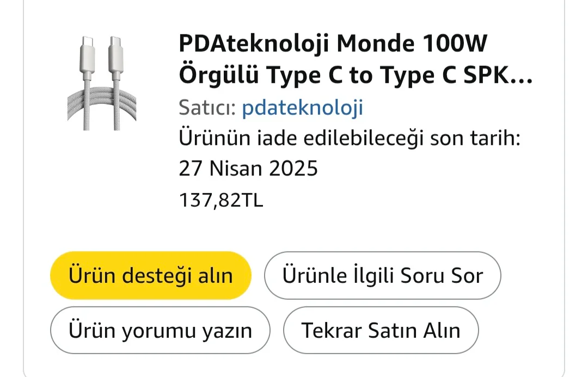Click 'Ürünle İlgili Soru Sor' button
The height and width of the screenshot is (377, 588).
coord(382,275)
